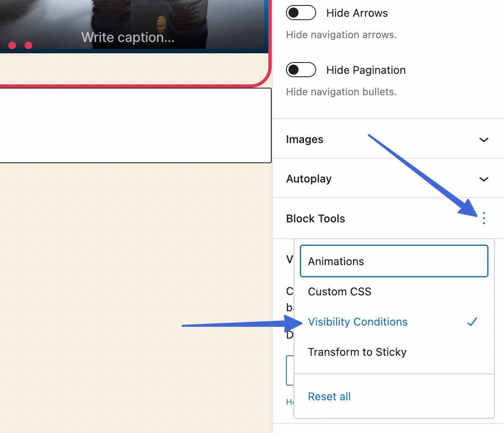
Task: Click the chevron icon next to Autoplay
Action: 483,179
